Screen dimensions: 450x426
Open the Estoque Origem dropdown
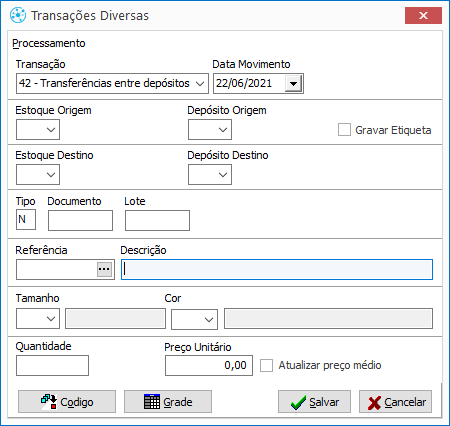click(x=38, y=130)
